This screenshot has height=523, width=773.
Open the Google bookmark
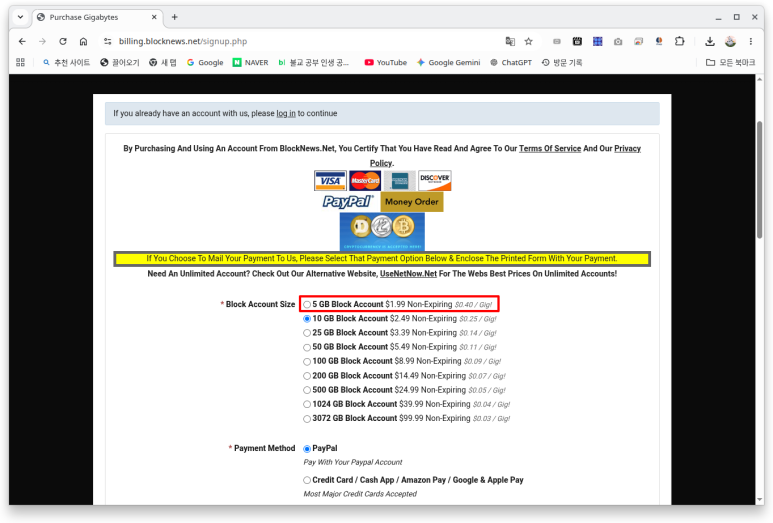(x=205, y=63)
